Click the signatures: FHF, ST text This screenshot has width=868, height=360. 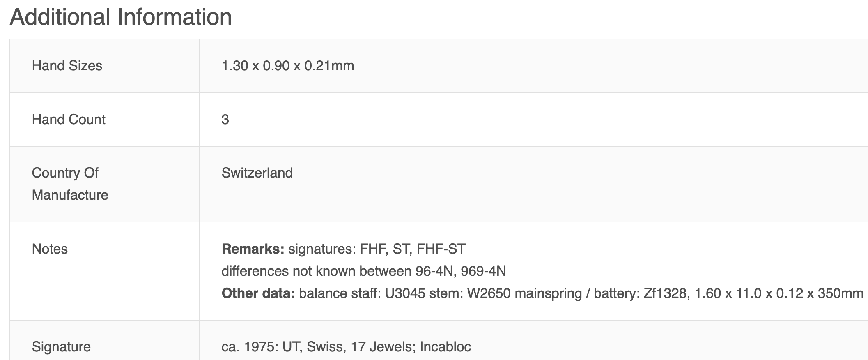coord(350,249)
